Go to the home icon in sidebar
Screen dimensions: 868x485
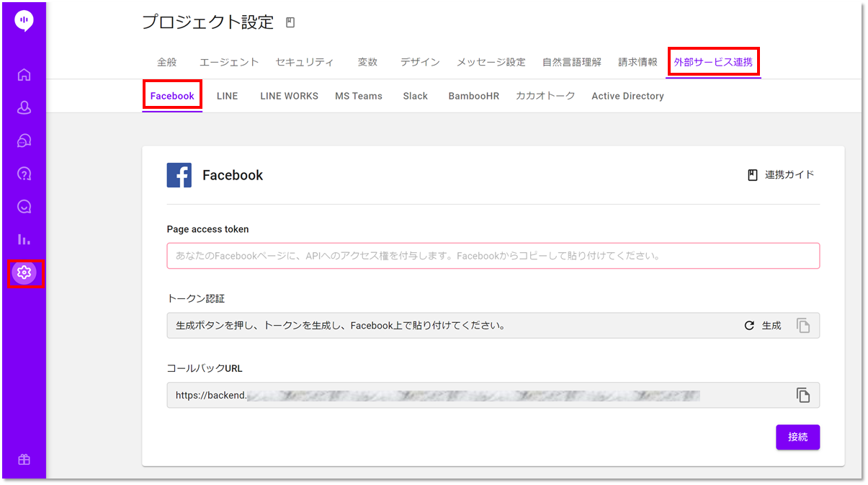[24, 74]
